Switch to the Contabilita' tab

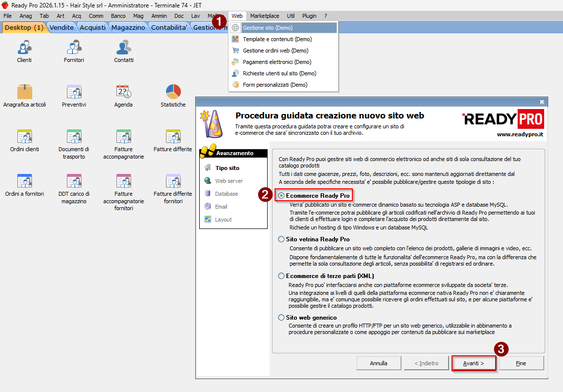(x=169, y=28)
